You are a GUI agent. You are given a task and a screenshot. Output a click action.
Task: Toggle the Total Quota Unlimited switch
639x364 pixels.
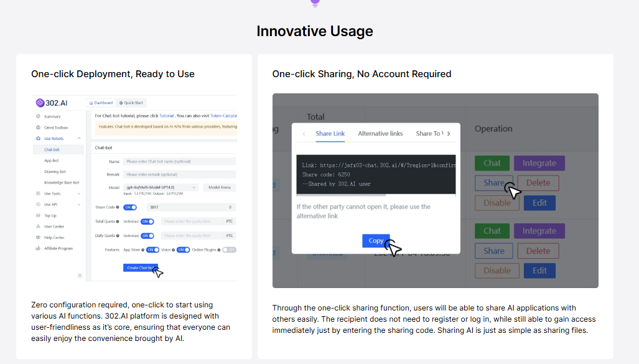[147, 222]
